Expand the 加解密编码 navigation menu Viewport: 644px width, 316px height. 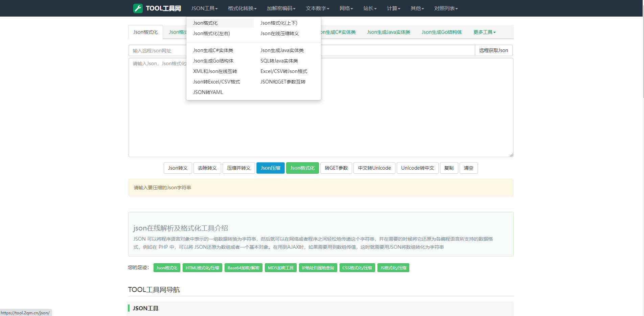pyautogui.click(x=281, y=8)
